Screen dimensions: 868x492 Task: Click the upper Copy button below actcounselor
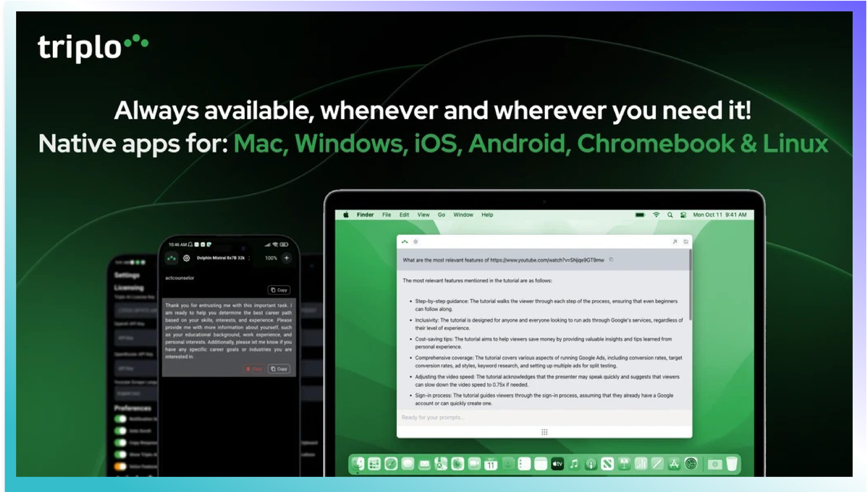pyautogui.click(x=279, y=290)
